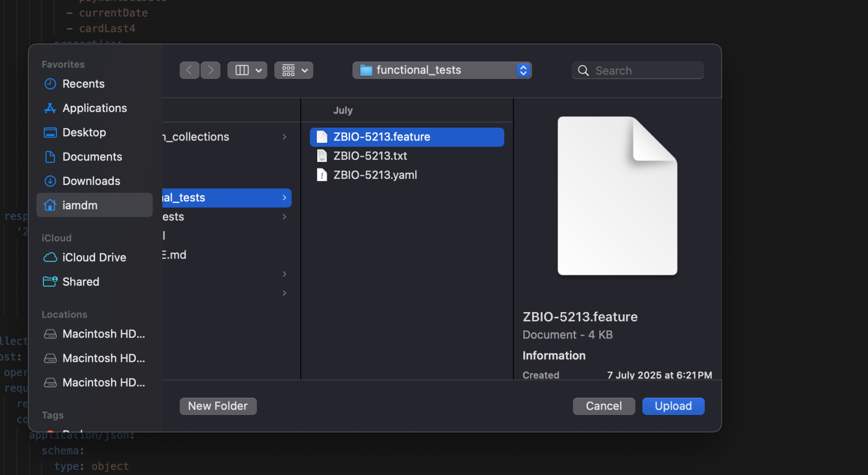Select ZBIO-5213.txt in the file list
Viewport: 868px width, 475px height.
pyautogui.click(x=370, y=156)
